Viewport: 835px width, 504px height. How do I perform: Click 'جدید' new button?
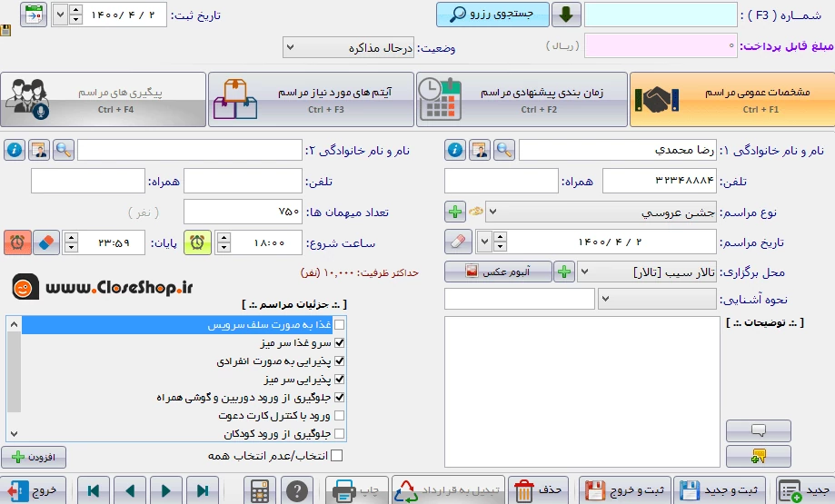(805, 490)
